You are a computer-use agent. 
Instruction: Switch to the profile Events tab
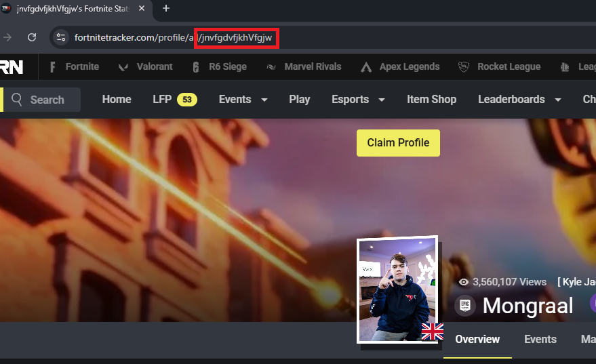coord(540,340)
